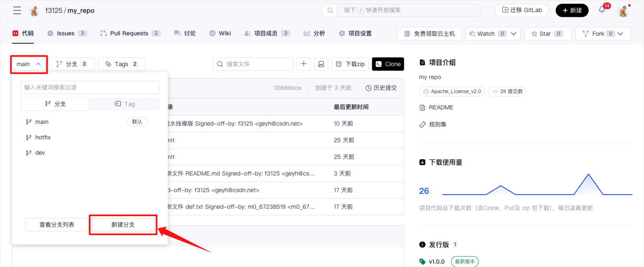Click the layout icon next to download zip
644x267 pixels.
point(321,64)
